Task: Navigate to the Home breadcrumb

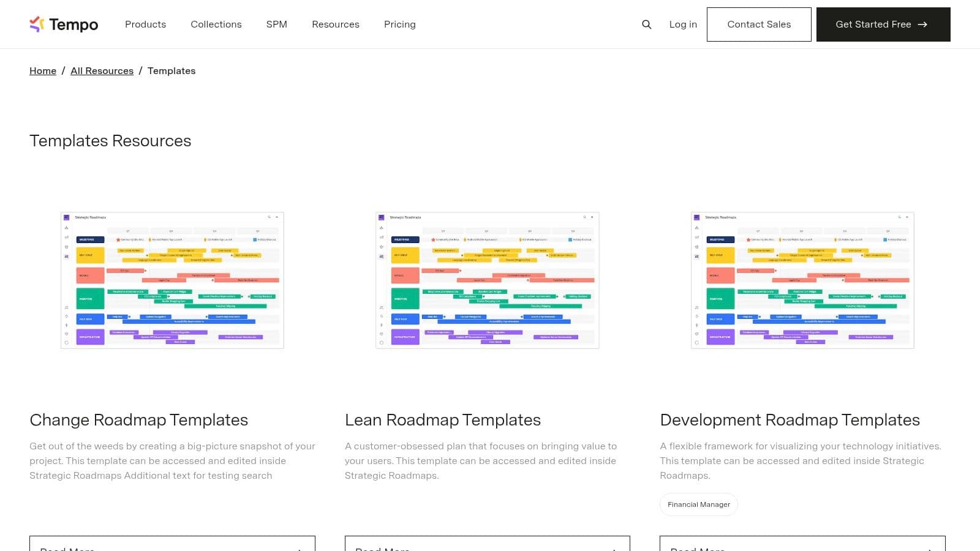Action: (x=43, y=71)
